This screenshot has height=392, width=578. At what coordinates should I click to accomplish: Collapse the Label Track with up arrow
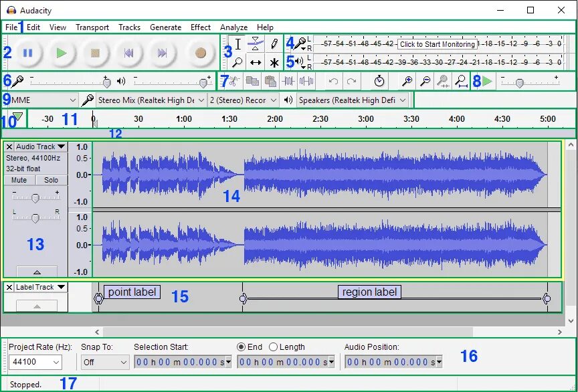point(37,306)
